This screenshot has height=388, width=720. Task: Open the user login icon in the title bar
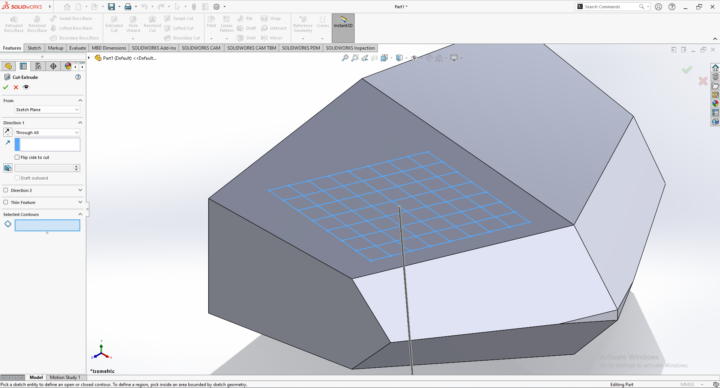click(x=658, y=6)
